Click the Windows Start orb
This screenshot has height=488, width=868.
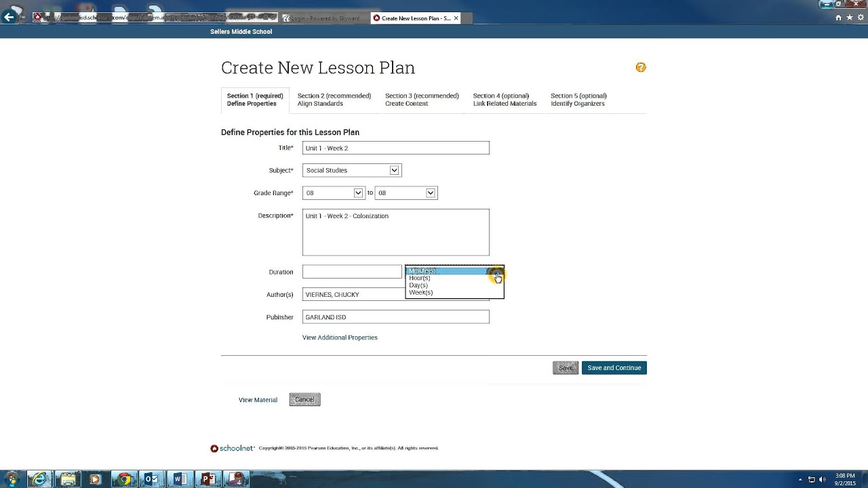12,480
